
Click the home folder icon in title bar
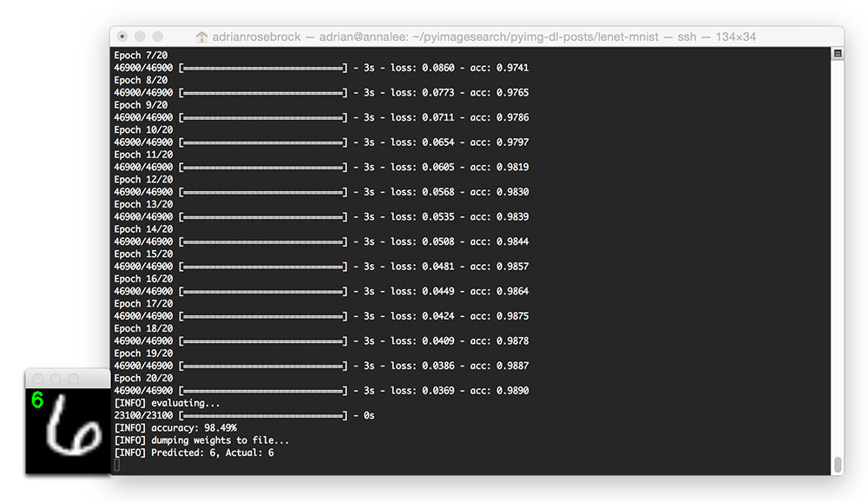201,36
